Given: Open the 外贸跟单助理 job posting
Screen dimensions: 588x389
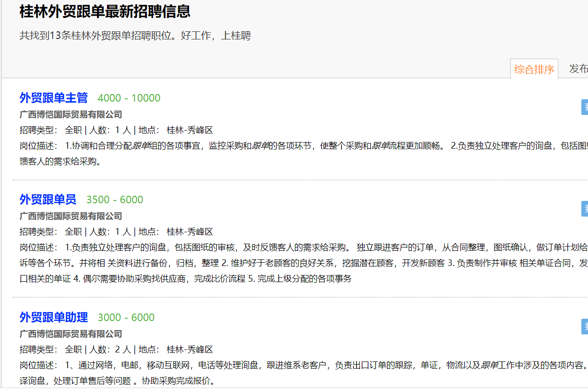Looking at the screenshot, I should click(54, 317).
